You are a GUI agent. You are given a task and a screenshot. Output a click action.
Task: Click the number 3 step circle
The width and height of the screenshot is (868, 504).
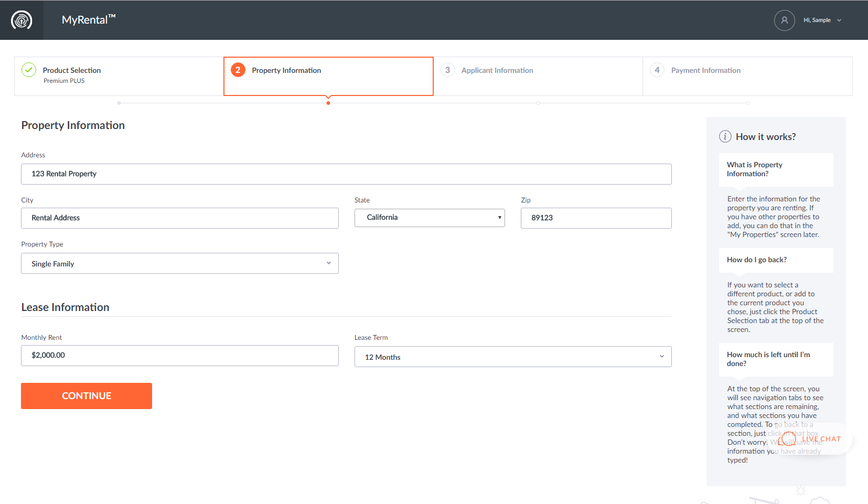point(447,70)
